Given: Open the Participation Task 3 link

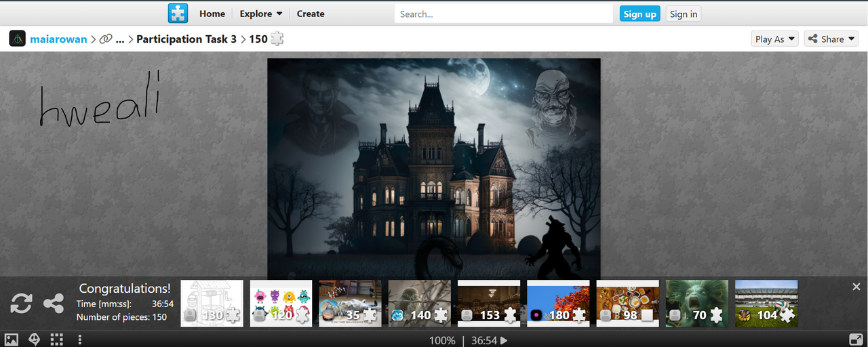Looking at the screenshot, I should click(186, 39).
